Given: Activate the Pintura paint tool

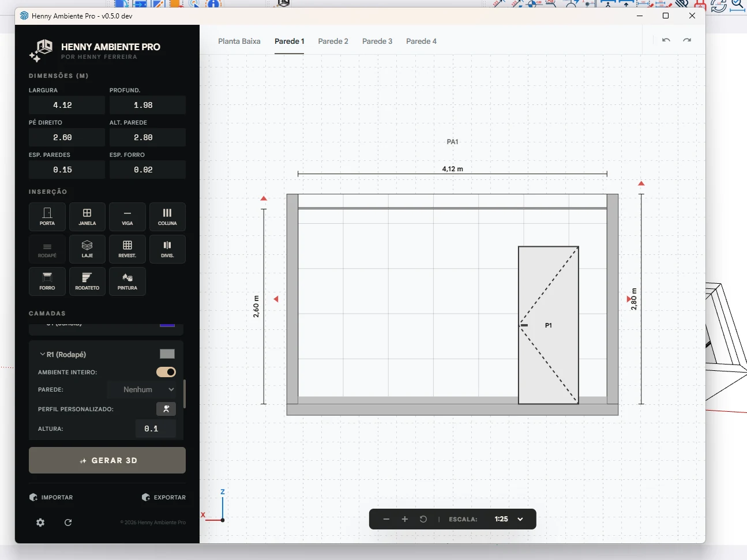Looking at the screenshot, I should pyautogui.click(x=127, y=281).
